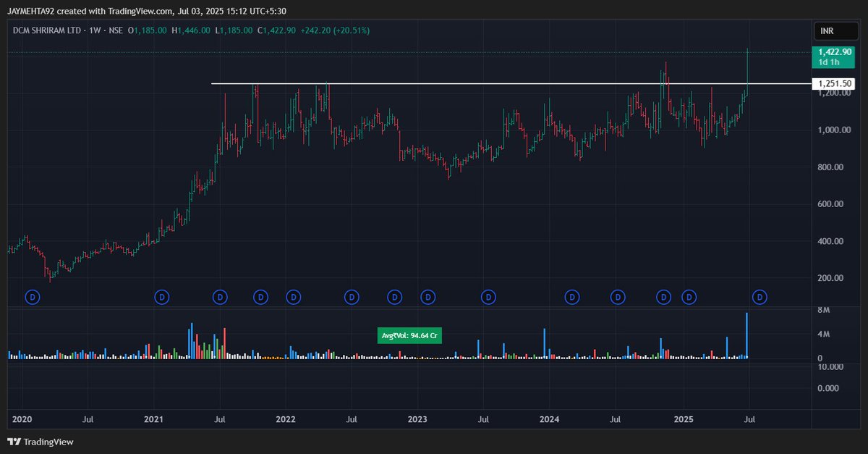Viewport: 868px width, 454px height.
Task: Click the green 1,422.90 current price label
Action: coord(834,52)
